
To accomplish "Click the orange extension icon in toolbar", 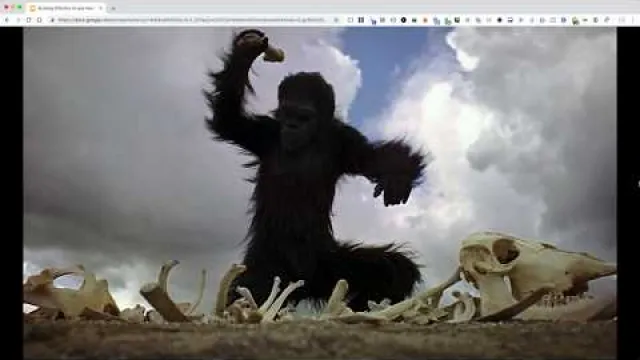I will (425, 20).
